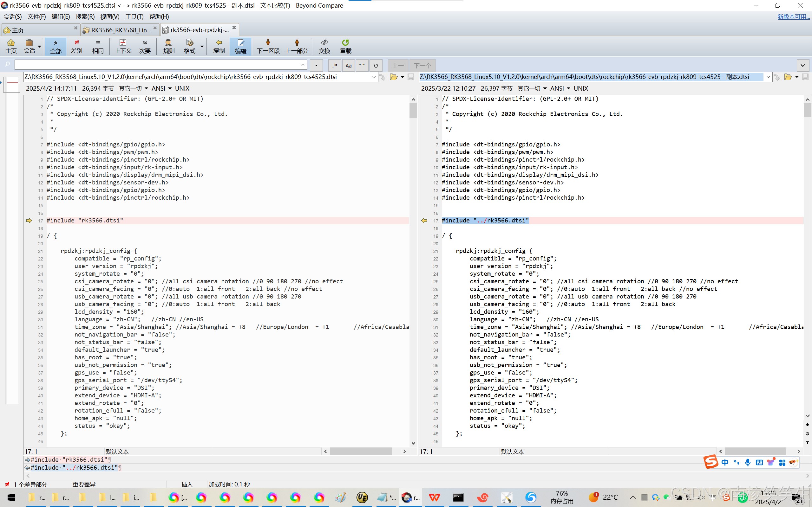Expand the Format (格式) dropdown arrow
Viewport: 812px width, 507px height.
pos(202,47)
